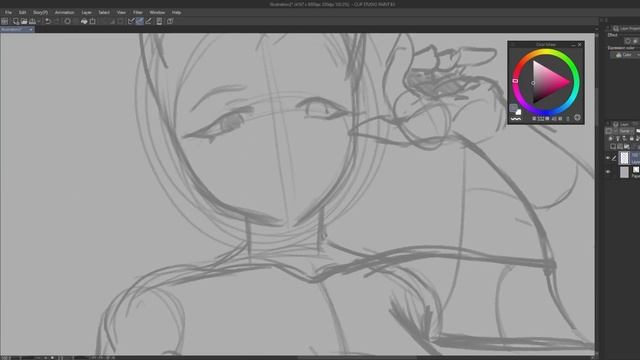
Task: Open the Layer menu
Action: point(87,13)
